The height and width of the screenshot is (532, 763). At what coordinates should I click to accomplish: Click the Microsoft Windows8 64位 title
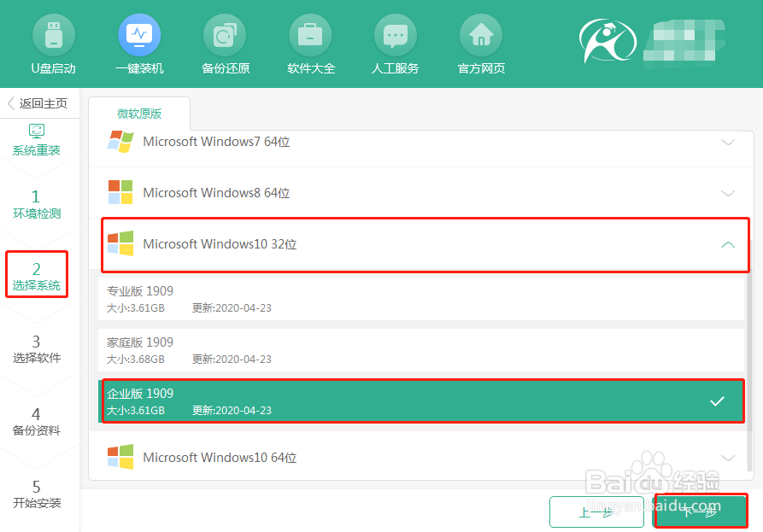pos(216,193)
